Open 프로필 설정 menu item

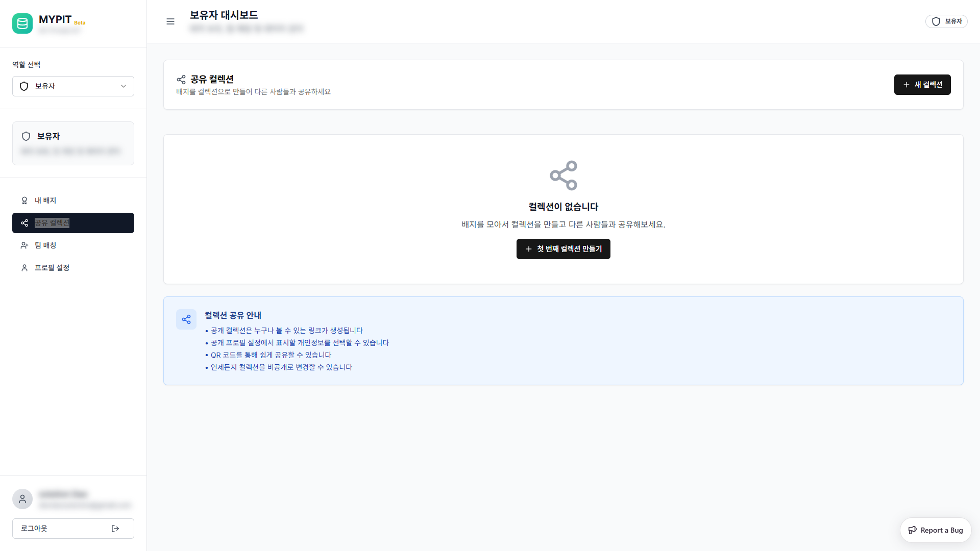pos(52,268)
